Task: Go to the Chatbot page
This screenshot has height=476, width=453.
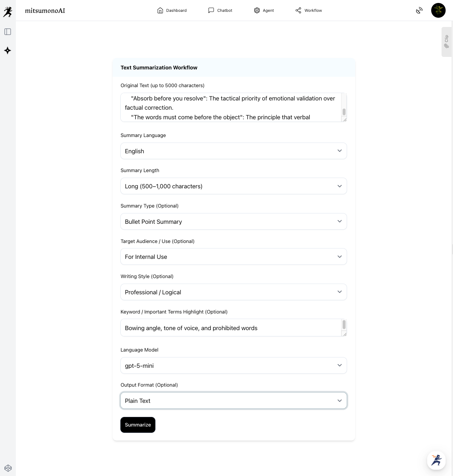Action: 220,10
